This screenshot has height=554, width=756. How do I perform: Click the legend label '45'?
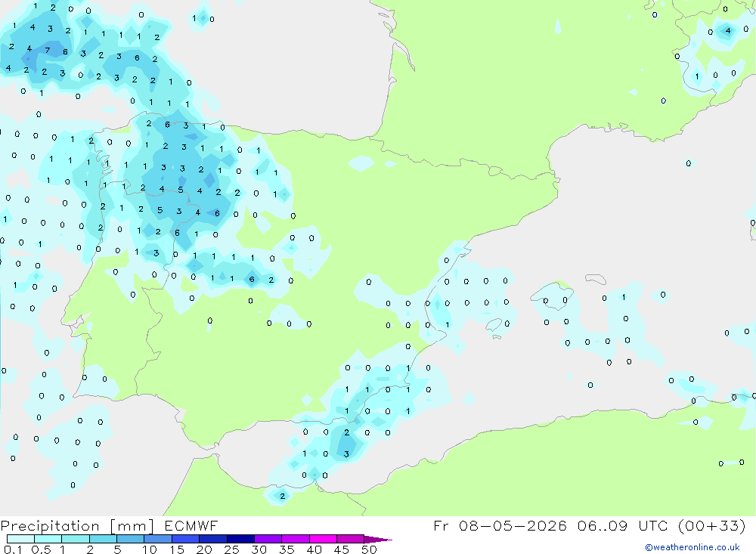[342, 549]
